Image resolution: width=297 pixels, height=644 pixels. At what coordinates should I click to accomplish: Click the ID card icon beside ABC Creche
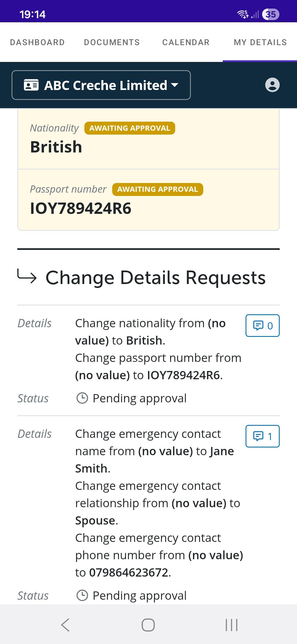click(31, 85)
